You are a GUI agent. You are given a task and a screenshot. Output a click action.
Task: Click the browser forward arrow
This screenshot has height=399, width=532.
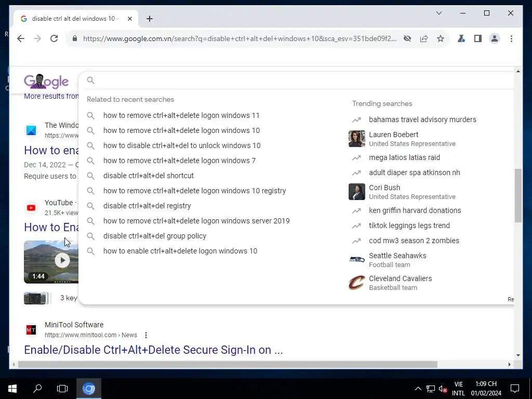[37, 38]
